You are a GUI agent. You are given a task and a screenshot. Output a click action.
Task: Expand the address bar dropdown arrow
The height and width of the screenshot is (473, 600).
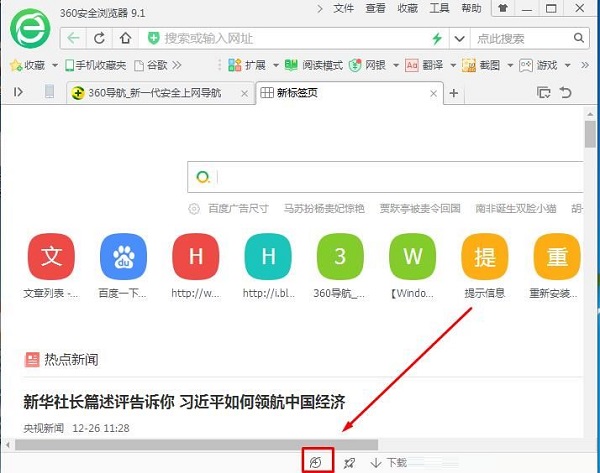(x=458, y=38)
